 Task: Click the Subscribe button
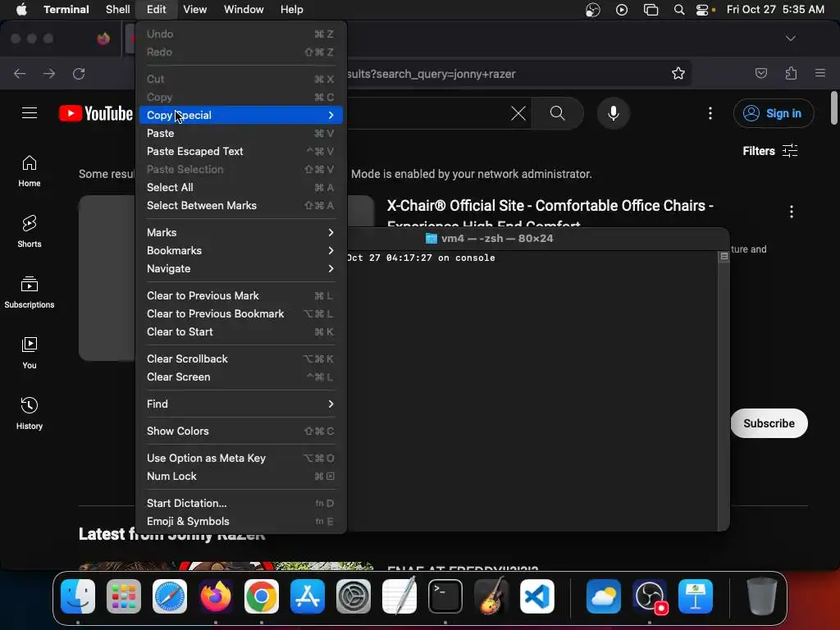[x=769, y=423]
